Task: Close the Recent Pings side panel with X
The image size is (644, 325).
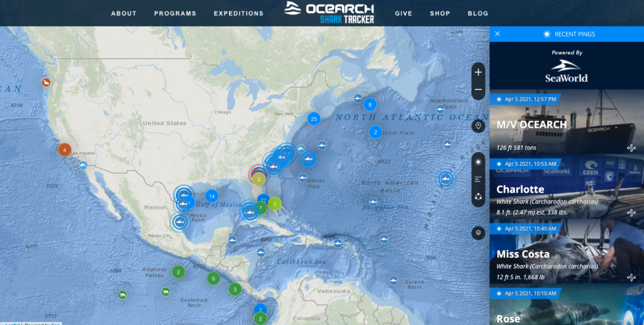Action: 497,34
